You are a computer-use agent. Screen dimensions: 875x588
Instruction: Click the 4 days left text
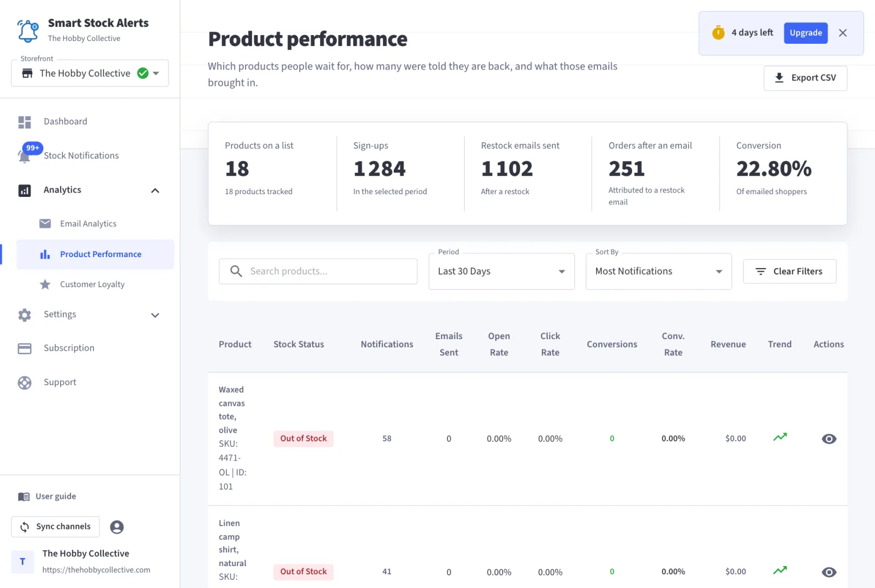pyautogui.click(x=752, y=33)
